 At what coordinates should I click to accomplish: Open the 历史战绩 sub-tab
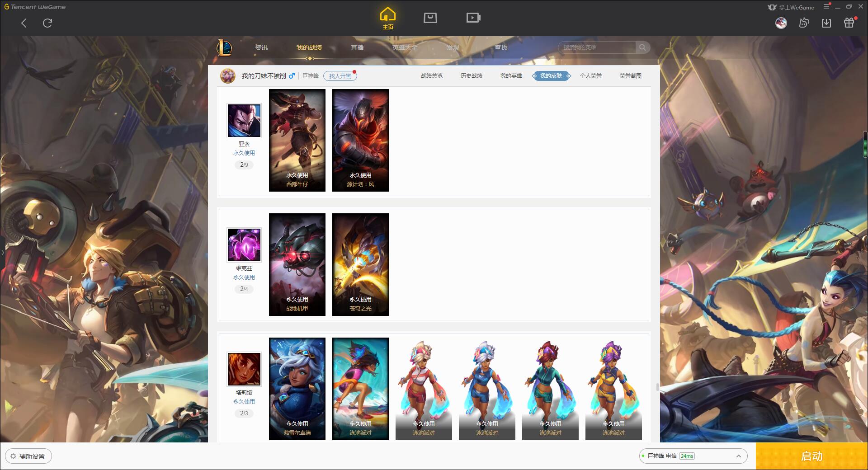[x=472, y=76]
